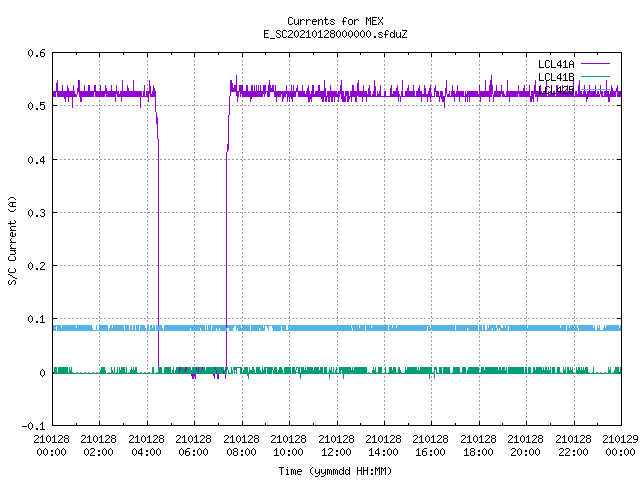Click the y-axis label 'S/C Current (A)'
Image resolution: width=640 pixels, height=480 pixels.
click(x=13, y=240)
